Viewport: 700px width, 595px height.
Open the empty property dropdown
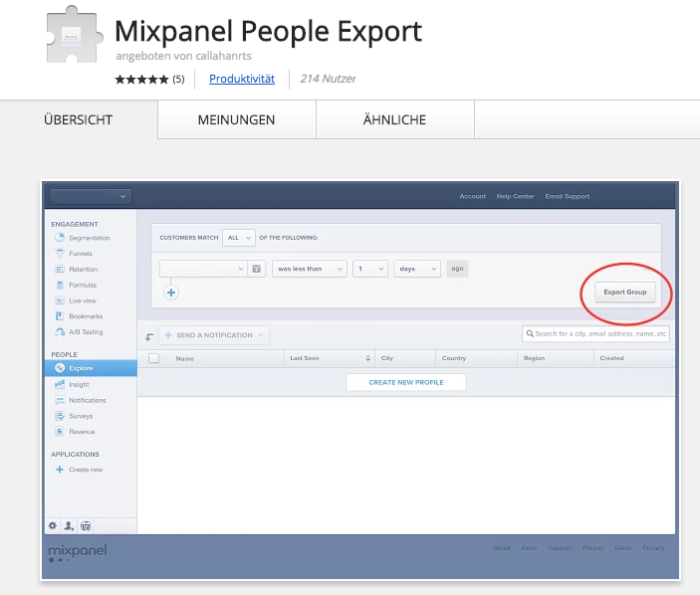(x=203, y=269)
